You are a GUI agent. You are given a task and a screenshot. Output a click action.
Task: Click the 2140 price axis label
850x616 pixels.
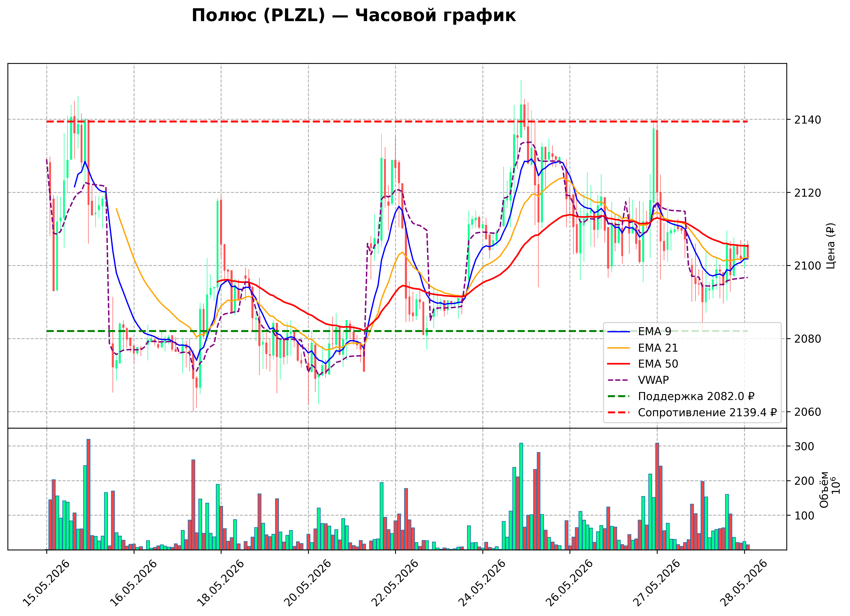pos(807,120)
